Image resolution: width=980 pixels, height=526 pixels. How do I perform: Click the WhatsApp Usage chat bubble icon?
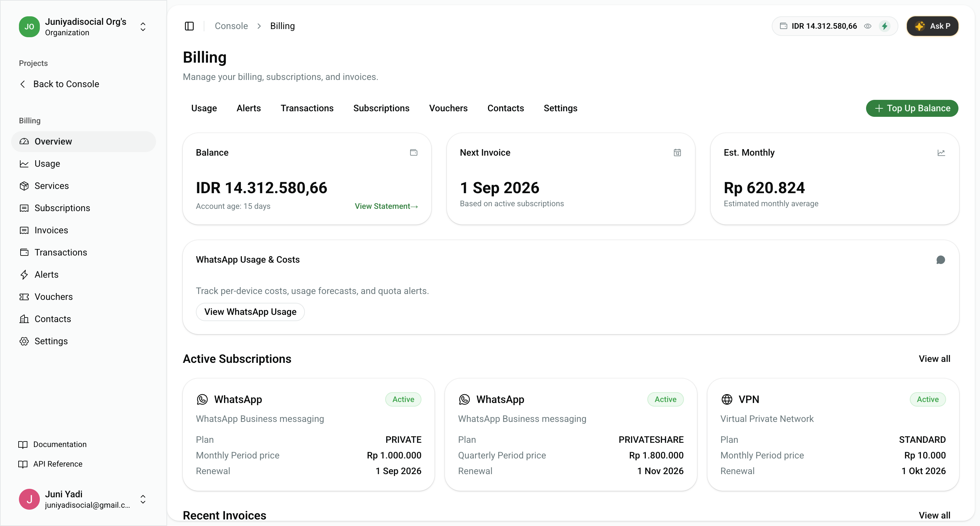coord(940,260)
